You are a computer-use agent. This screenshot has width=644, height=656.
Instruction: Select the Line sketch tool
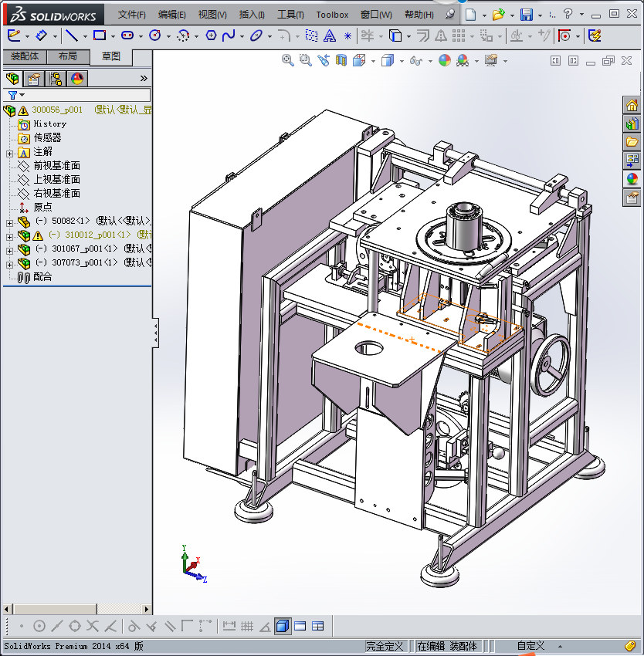point(71,36)
